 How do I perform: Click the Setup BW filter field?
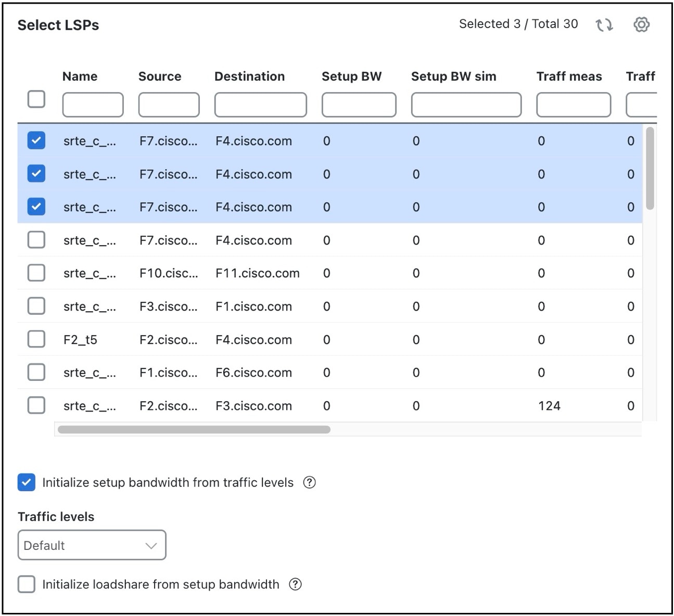click(x=359, y=105)
